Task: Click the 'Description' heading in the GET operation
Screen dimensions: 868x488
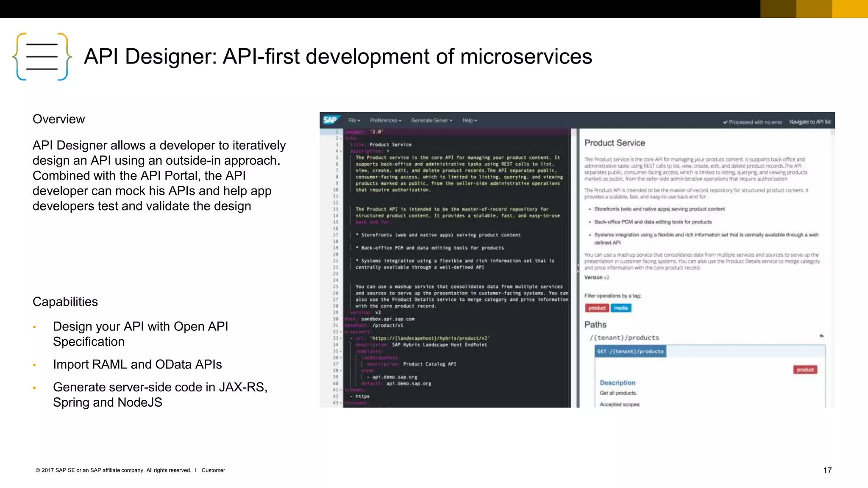Action: pyautogui.click(x=617, y=383)
